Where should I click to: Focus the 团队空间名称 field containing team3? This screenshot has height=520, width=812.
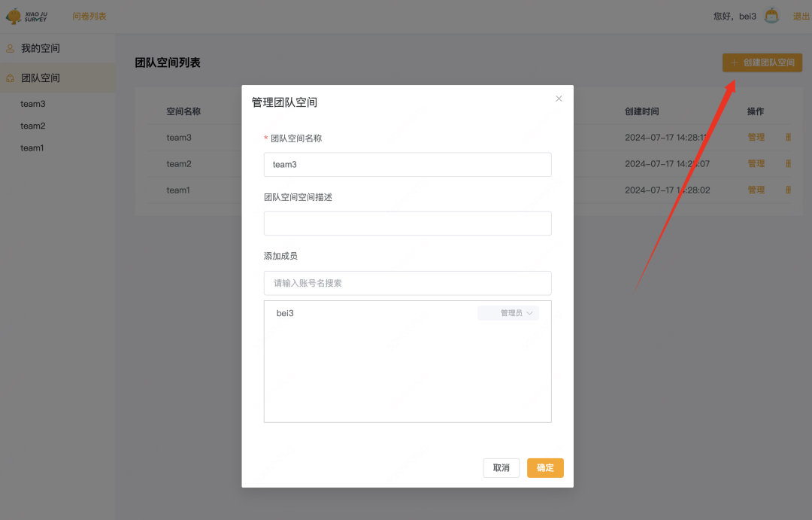pos(408,164)
